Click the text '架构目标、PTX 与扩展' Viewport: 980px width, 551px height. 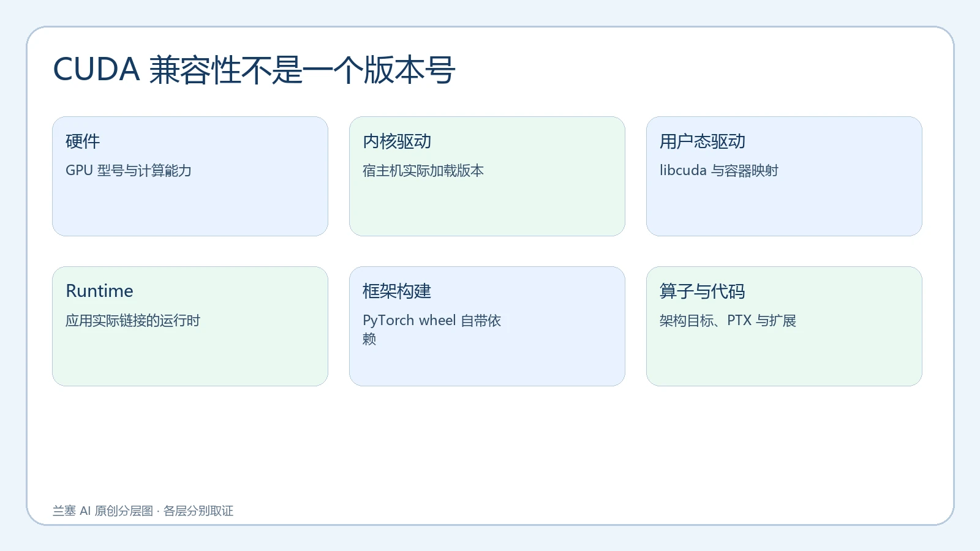pos(728,321)
